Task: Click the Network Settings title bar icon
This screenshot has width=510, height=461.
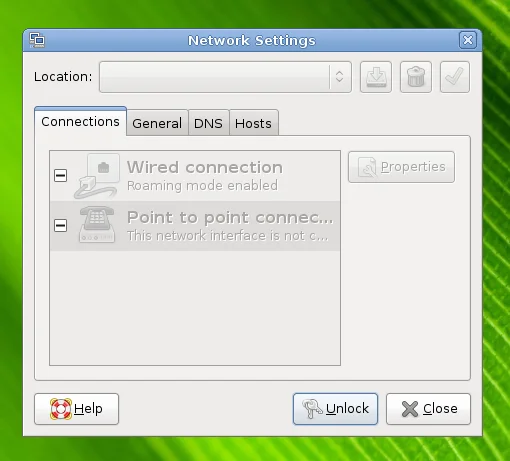Action: coord(37,40)
